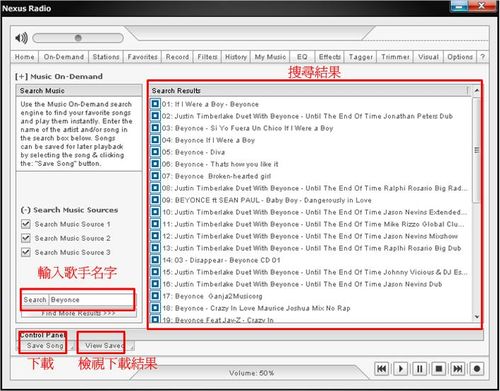Collapse the Search Music Sources section
Image resolution: width=500 pixels, height=391 pixels.
[x=69, y=210]
